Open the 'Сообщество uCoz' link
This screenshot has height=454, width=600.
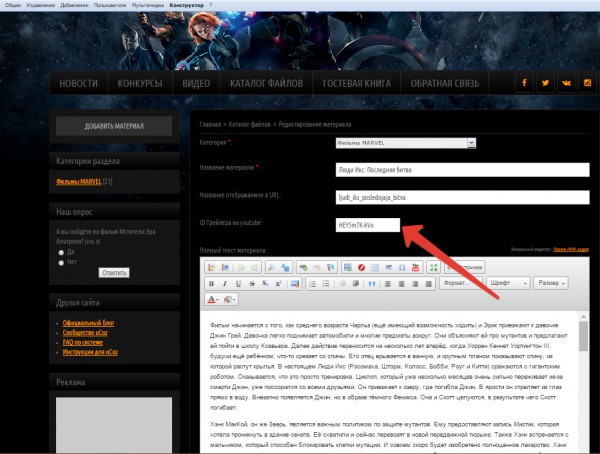pyautogui.click(x=85, y=332)
